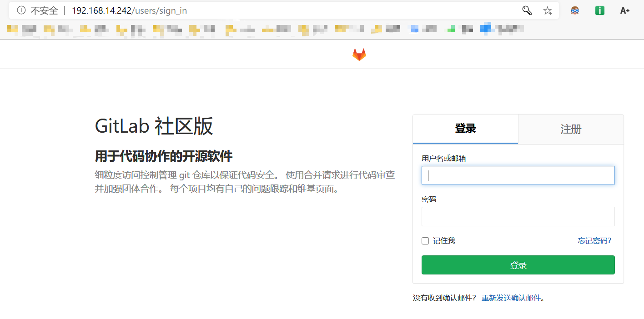The image size is (644, 319).
Task: Click the 没有收到确认邮件? text
Action: (x=444, y=298)
